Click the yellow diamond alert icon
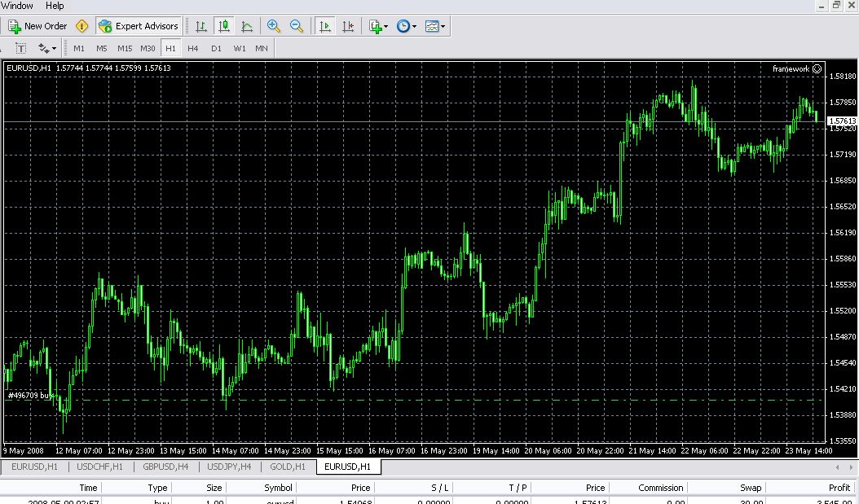Viewport: 859px width, 504px height. point(81,26)
